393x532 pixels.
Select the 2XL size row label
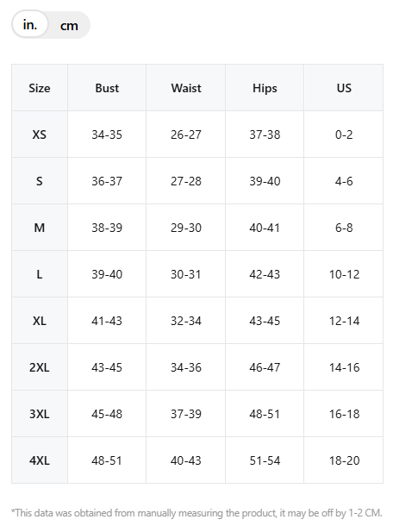point(40,367)
